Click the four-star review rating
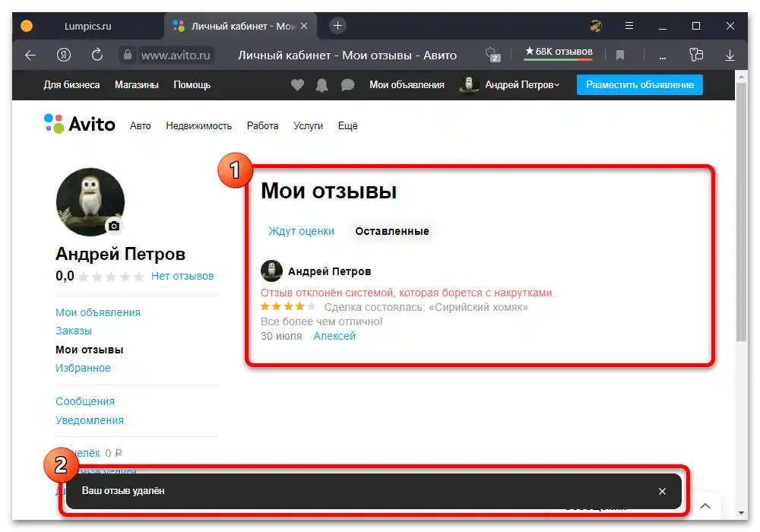Image resolution: width=760 pixels, height=532 pixels. click(x=288, y=307)
